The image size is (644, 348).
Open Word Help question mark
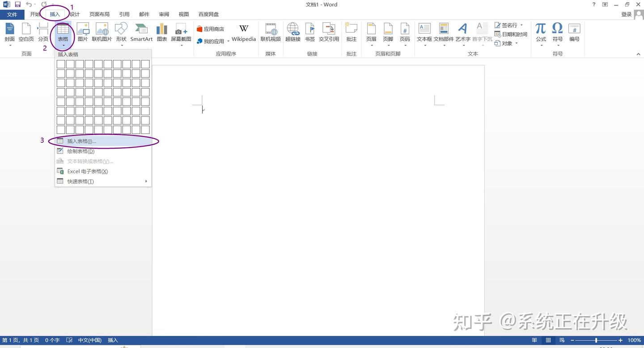[594, 4]
